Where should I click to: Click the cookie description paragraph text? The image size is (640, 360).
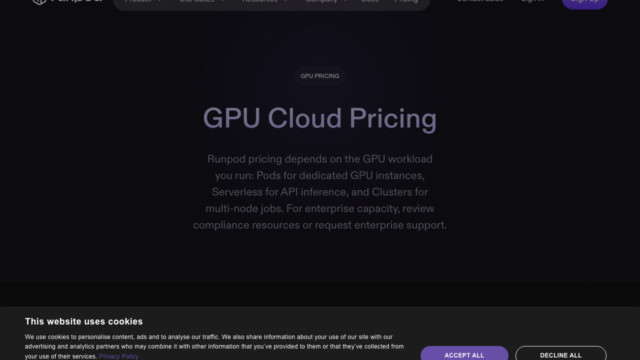(214, 347)
